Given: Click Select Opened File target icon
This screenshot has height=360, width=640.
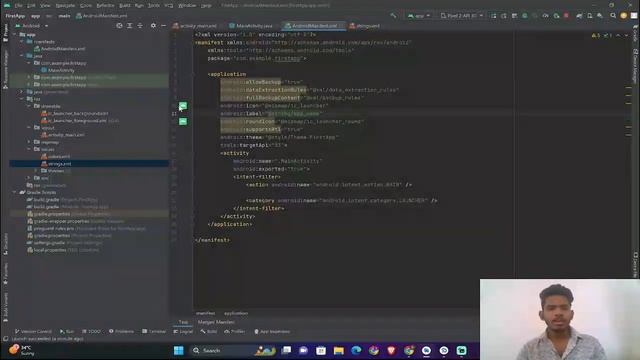Looking at the screenshot, I should [119, 25].
